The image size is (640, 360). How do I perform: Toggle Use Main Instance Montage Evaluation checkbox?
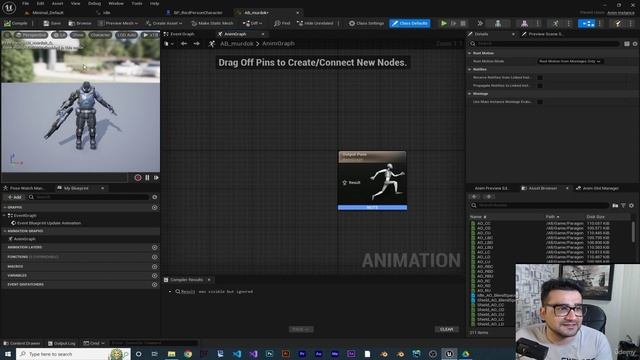point(540,102)
